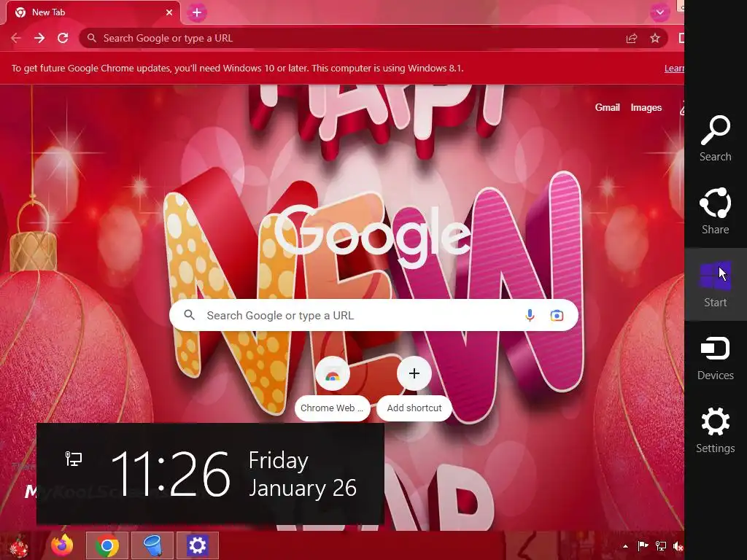Switch to Chrome in the taskbar
The width and height of the screenshot is (747, 560).
pos(107,545)
